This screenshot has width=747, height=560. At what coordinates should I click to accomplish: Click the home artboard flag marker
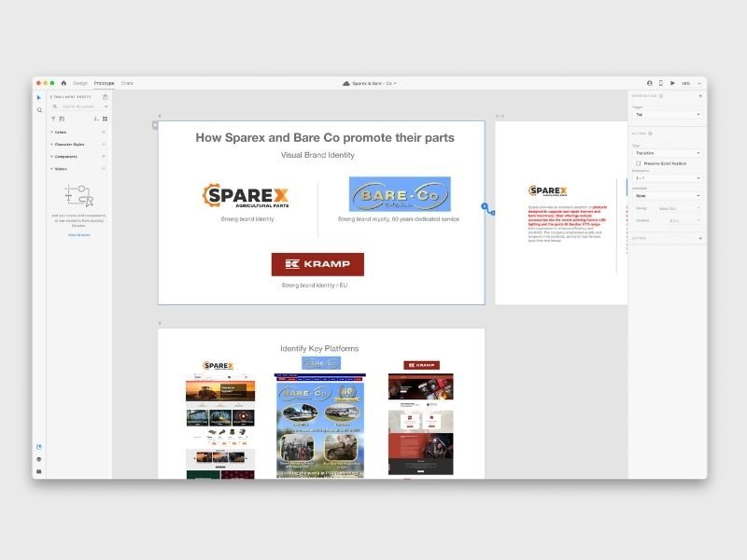click(155, 125)
